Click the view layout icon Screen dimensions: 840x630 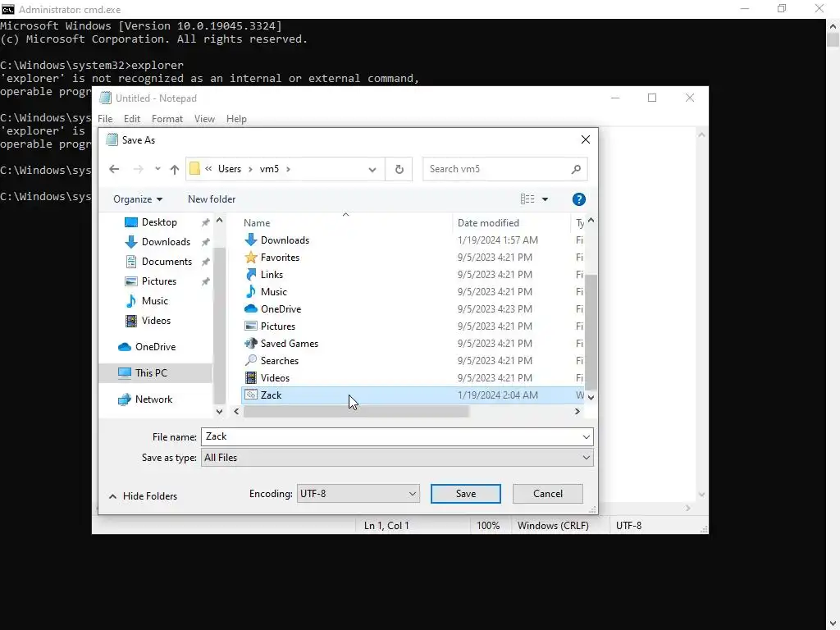pyautogui.click(x=527, y=199)
